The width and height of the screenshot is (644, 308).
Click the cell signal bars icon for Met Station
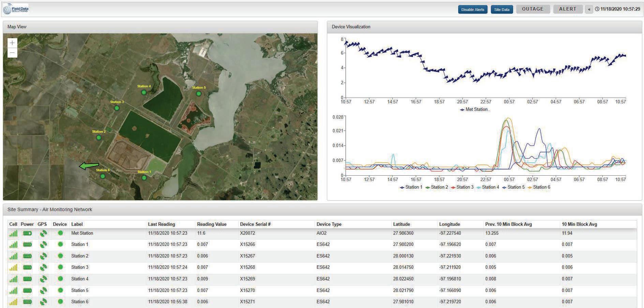(x=13, y=233)
